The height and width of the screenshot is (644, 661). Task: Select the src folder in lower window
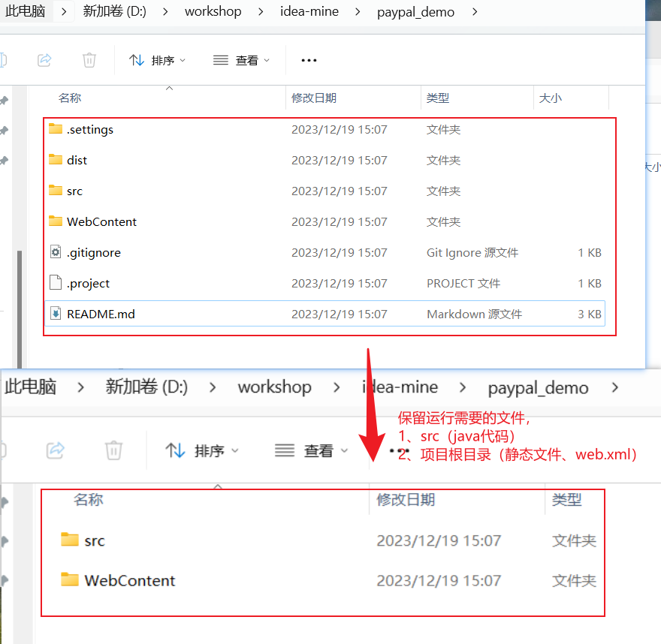click(x=94, y=540)
